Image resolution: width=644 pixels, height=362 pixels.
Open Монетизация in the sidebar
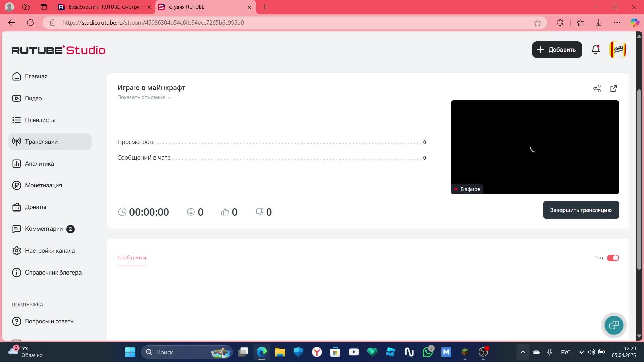(x=43, y=185)
